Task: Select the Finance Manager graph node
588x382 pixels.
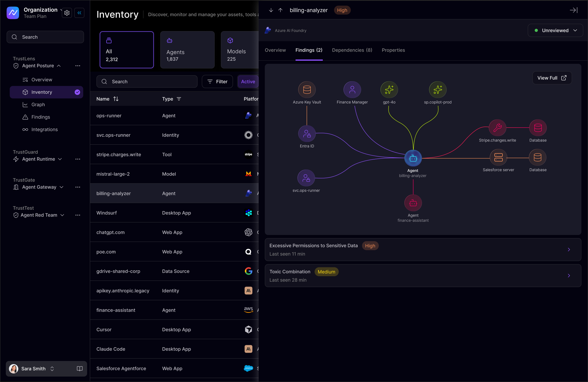Action: (x=352, y=90)
